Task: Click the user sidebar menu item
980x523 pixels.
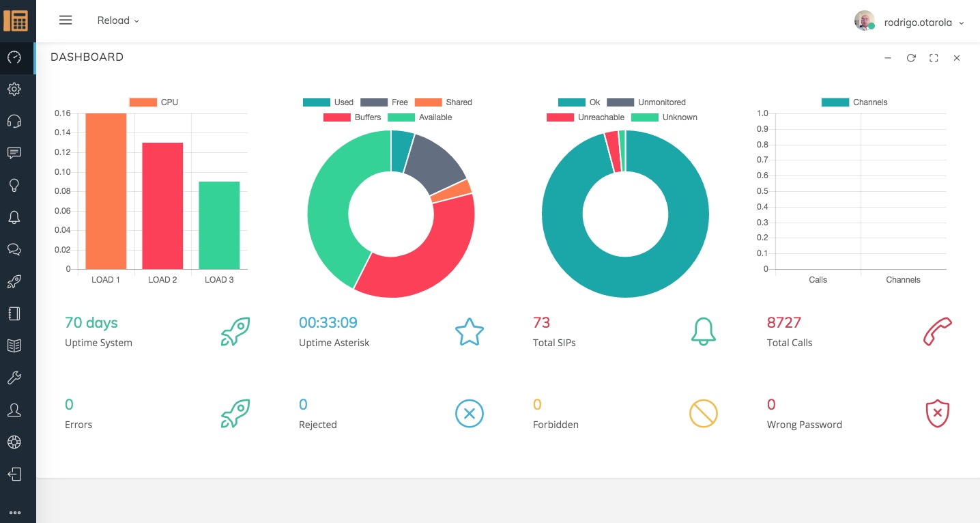Action: 14,410
